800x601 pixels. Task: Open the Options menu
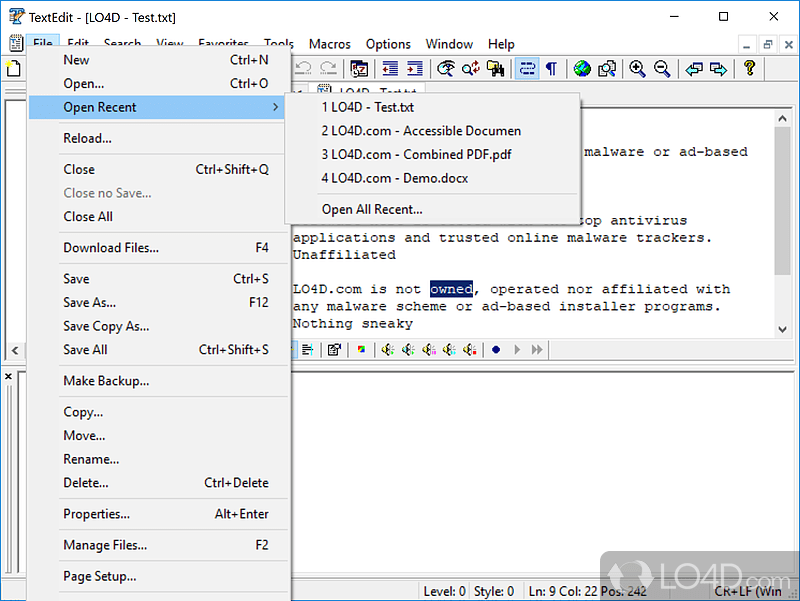click(x=388, y=44)
